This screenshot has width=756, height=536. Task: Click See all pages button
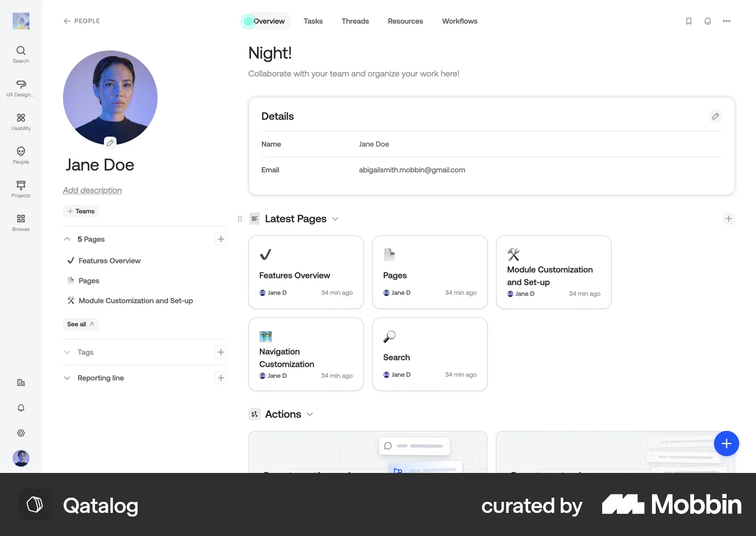tap(80, 324)
